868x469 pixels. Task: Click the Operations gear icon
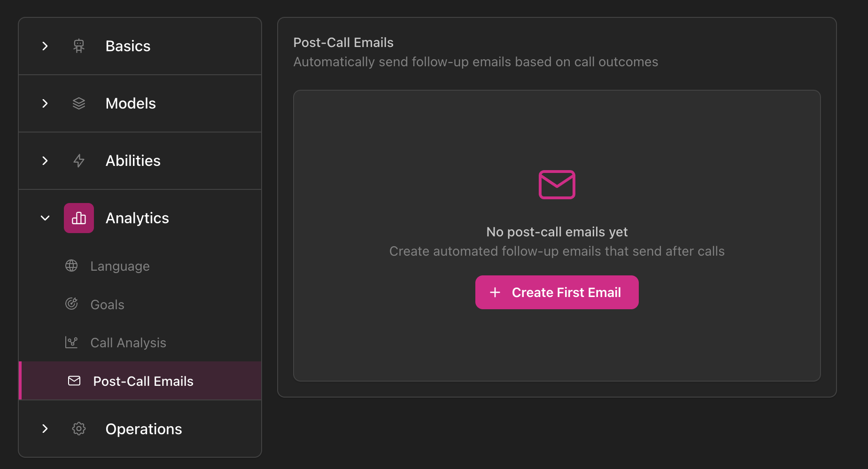pos(78,429)
